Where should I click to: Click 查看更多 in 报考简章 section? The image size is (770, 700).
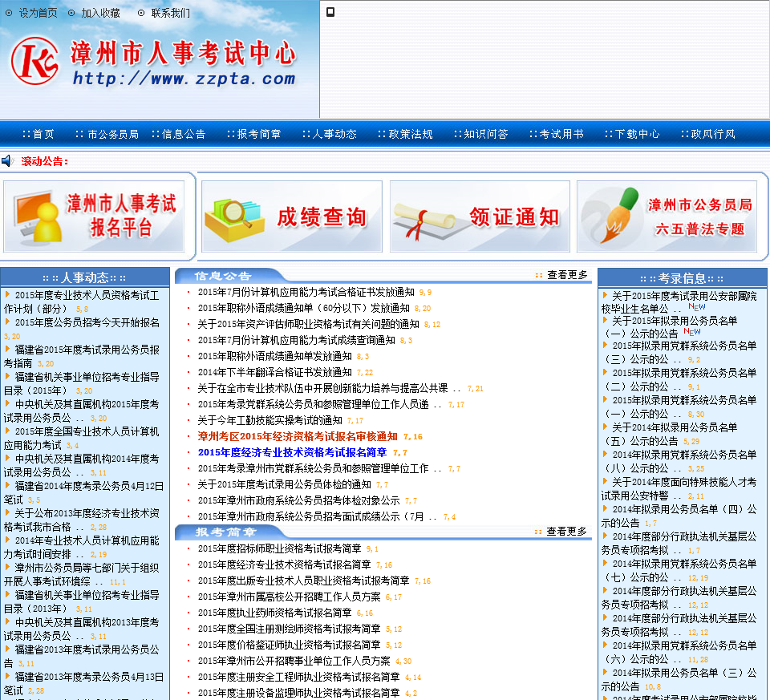[566, 531]
